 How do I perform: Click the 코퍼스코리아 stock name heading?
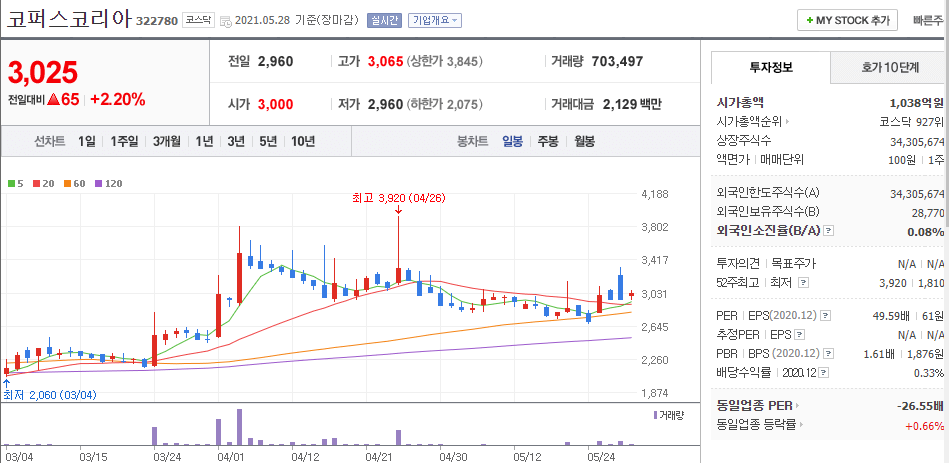[69, 19]
